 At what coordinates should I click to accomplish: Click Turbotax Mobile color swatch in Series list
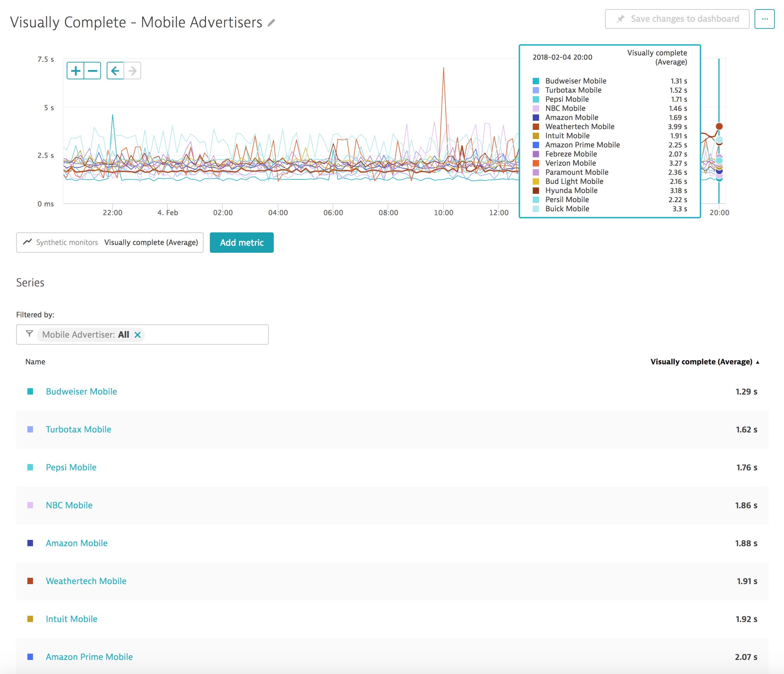coord(30,429)
